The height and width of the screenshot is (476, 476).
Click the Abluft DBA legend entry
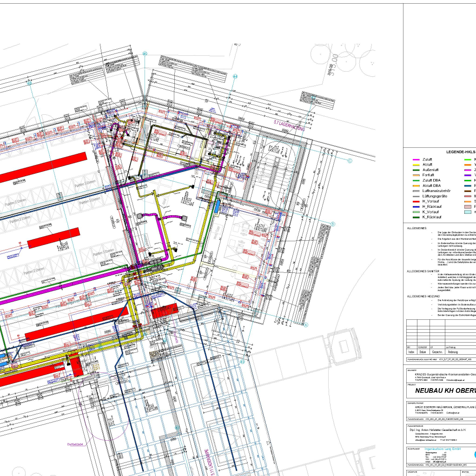click(431, 185)
